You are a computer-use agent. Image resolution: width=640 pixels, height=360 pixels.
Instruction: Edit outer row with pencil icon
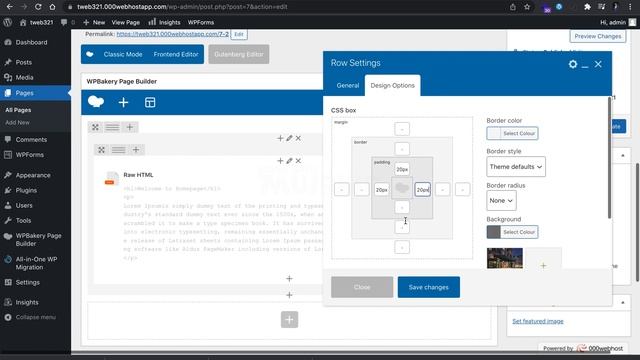pyautogui.click(x=289, y=138)
